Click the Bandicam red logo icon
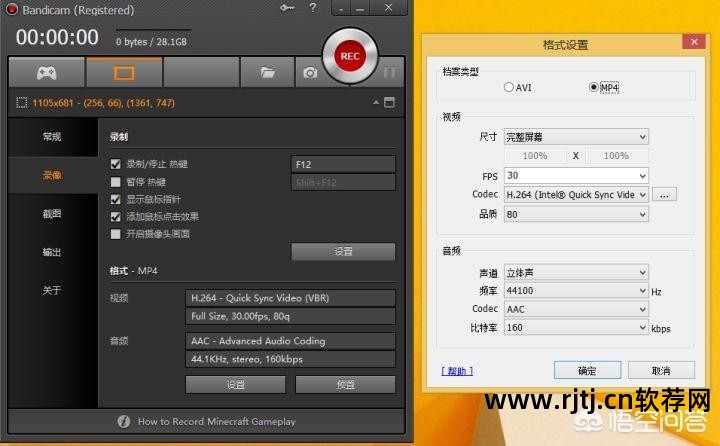Viewport: 720px width, 446px height. click(x=11, y=9)
